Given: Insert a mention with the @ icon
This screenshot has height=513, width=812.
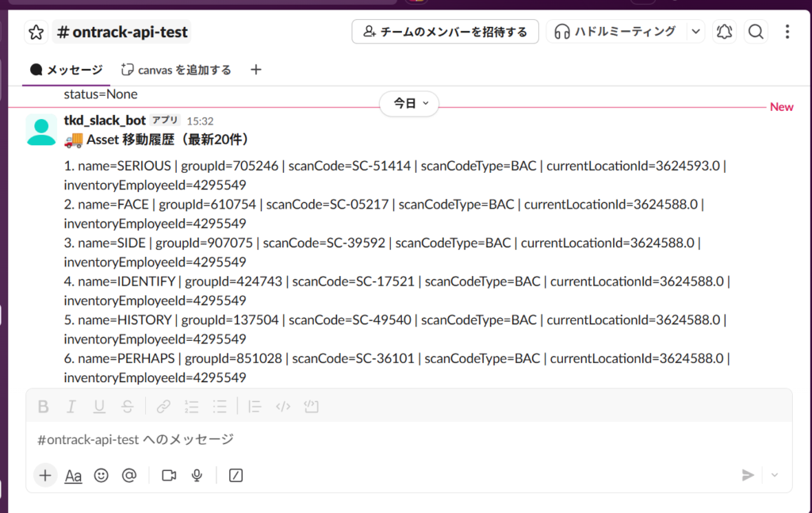Looking at the screenshot, I should [x=128, y=475].
